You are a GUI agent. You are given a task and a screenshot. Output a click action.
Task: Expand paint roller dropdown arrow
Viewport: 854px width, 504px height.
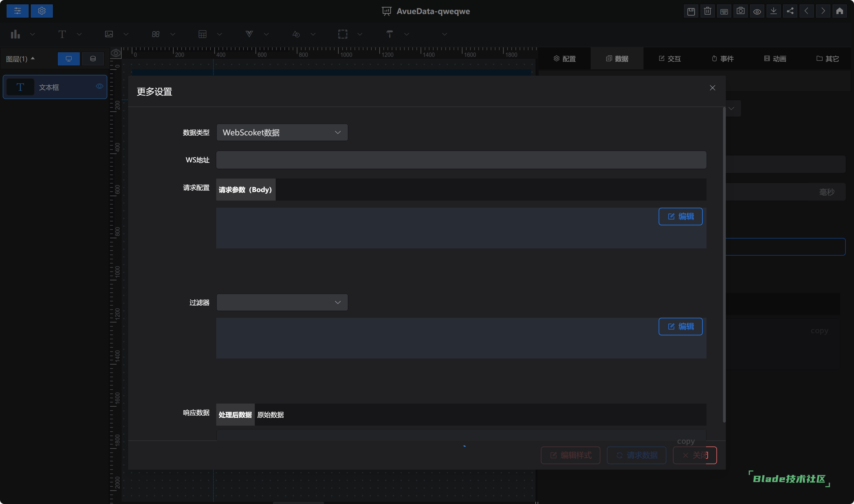(x=406, y=34)
